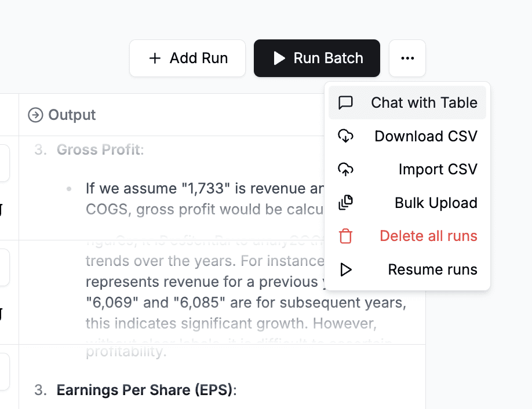Choose Bulk Upload menu entry

[407, 202]
